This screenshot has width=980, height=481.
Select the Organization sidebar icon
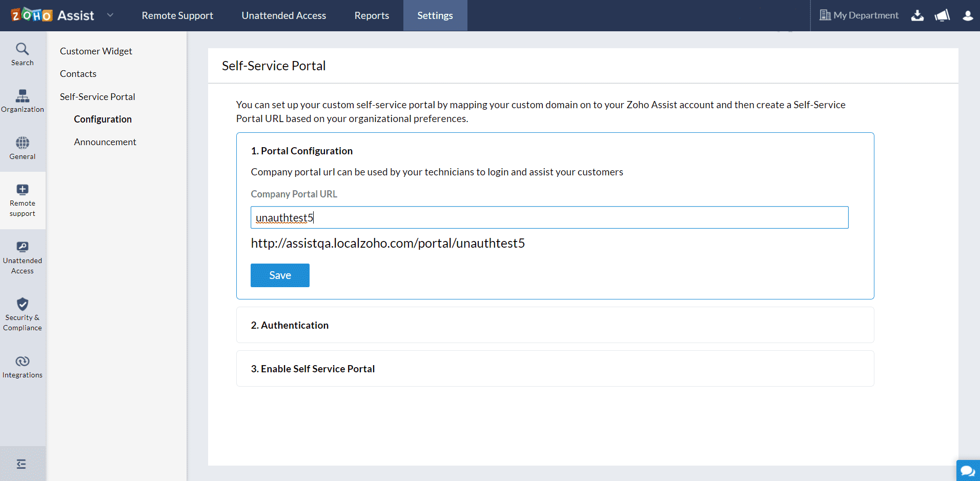(22, 96)
